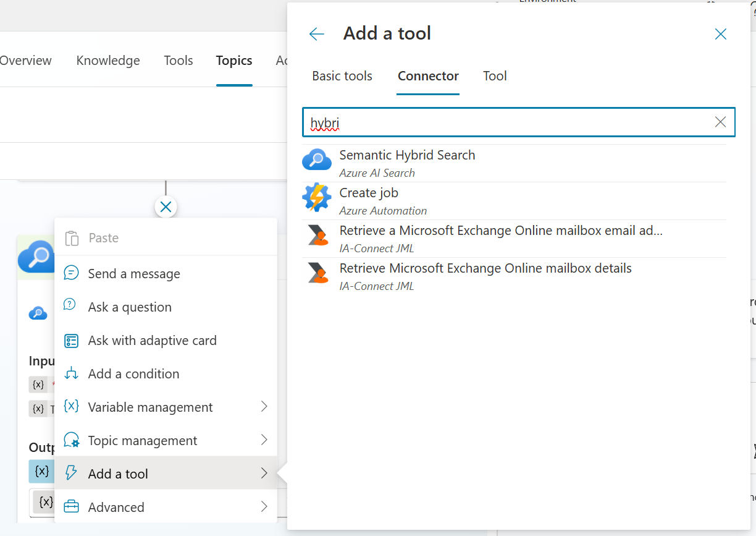Go to the Knowledge tab
Viewport: 756px width, 536px height.
[108, 61]
